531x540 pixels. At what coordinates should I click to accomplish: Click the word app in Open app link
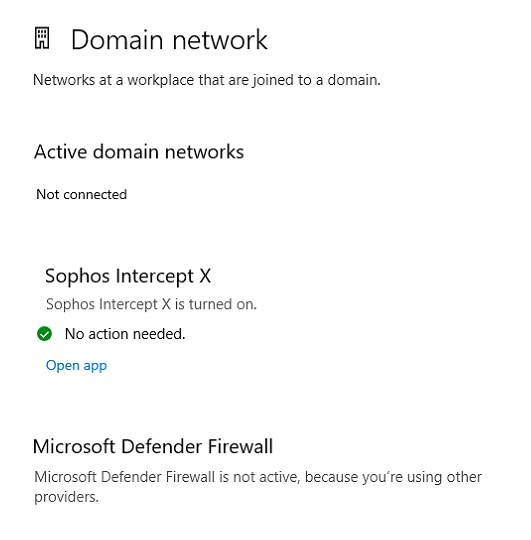pyautogui.click(x=95, y=366)
